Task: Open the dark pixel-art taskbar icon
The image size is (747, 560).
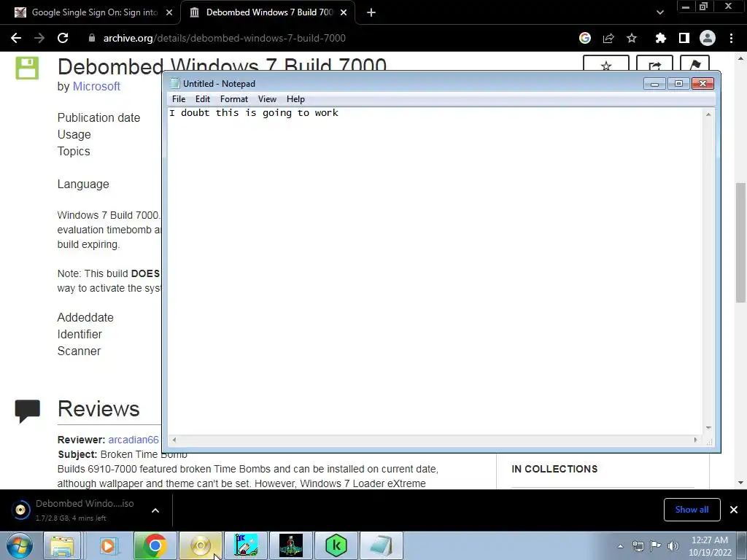Action: (291, 545)
